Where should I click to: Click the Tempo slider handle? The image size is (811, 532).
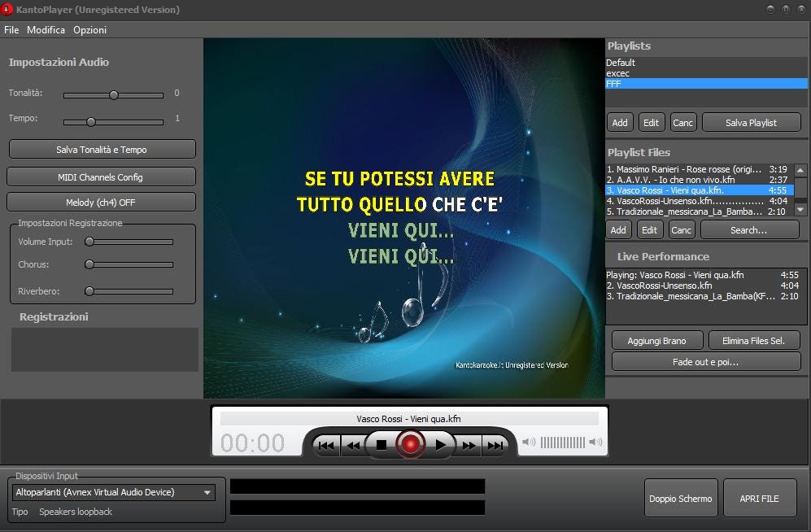click(x=90, y=121)
